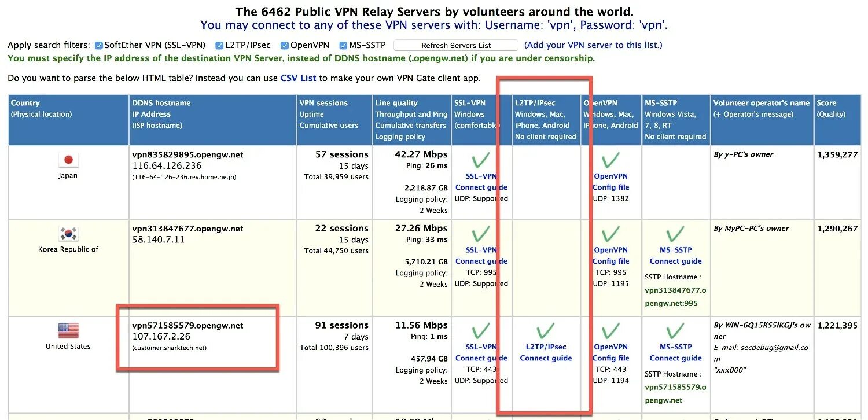Click the 11.56 Mbps throughput value

[421, 325]
